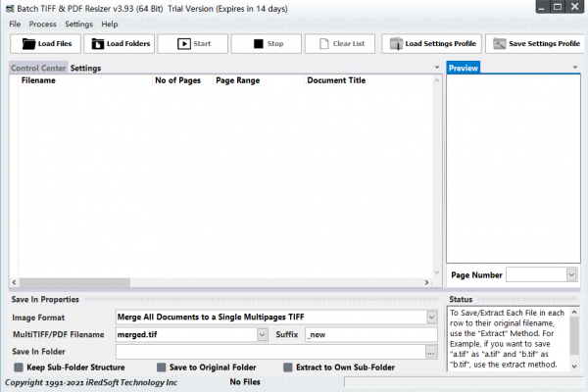
Task: Switch to the Control Center tab
Action: click(38, 68)
